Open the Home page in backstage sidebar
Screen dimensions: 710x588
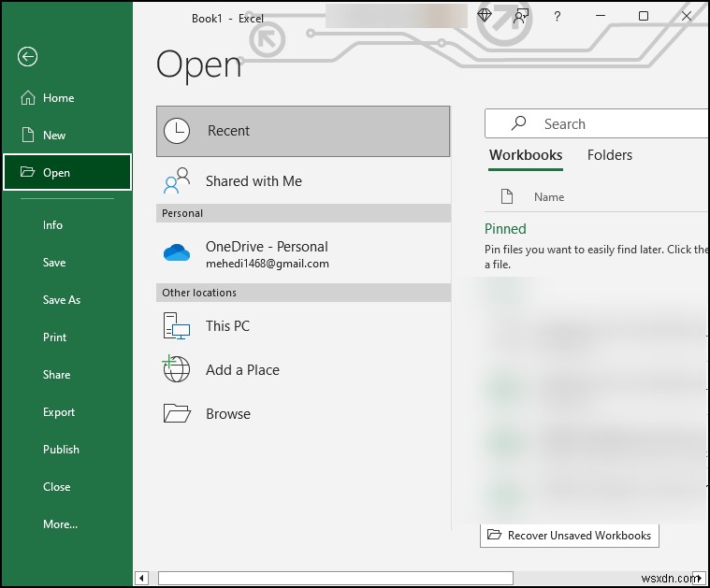pos(67,98)
